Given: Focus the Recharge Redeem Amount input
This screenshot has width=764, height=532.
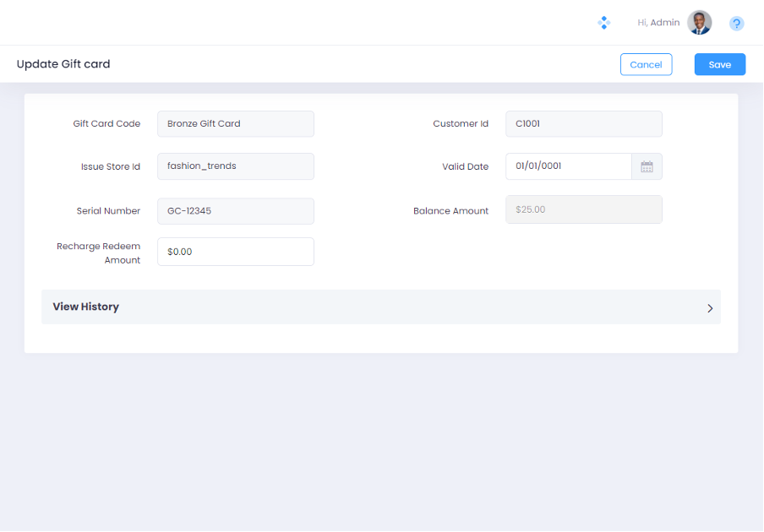Looking at the screenshot, I should coord(235,252).
